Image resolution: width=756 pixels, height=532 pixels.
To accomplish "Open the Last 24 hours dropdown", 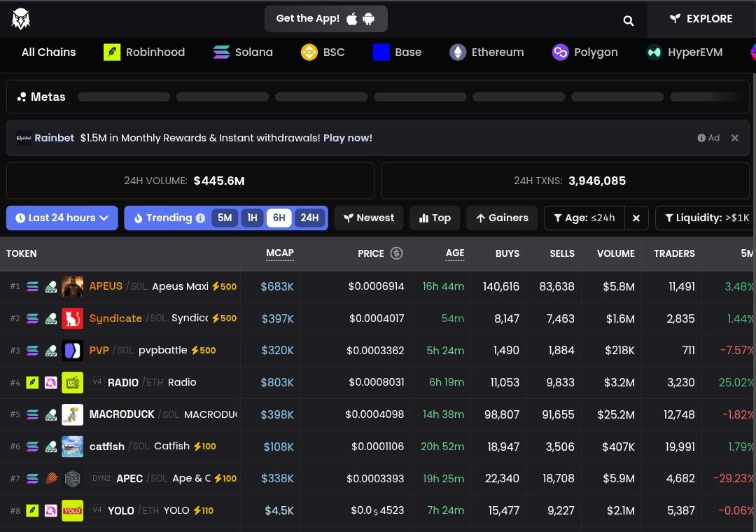I will [62, 218].
